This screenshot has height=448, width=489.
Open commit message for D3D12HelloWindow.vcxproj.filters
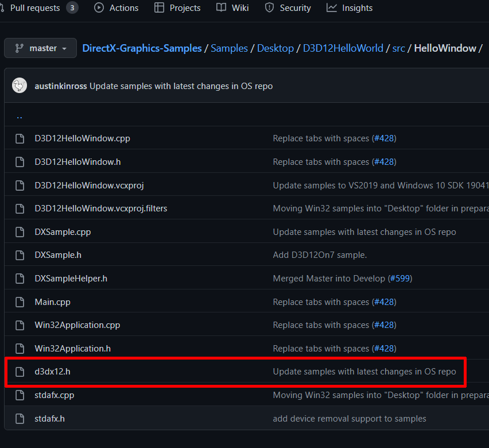point(381,208)
